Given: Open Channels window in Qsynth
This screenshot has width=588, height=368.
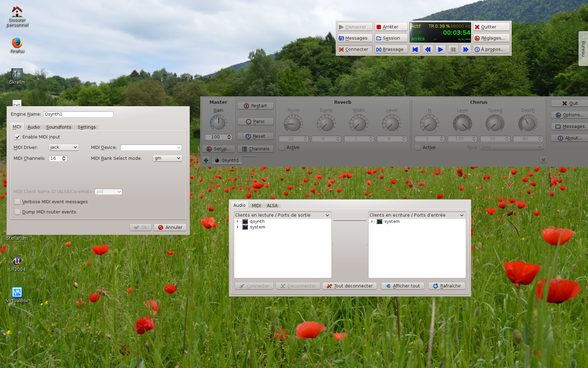Looking at the screenshot, I should coord(255,149).
